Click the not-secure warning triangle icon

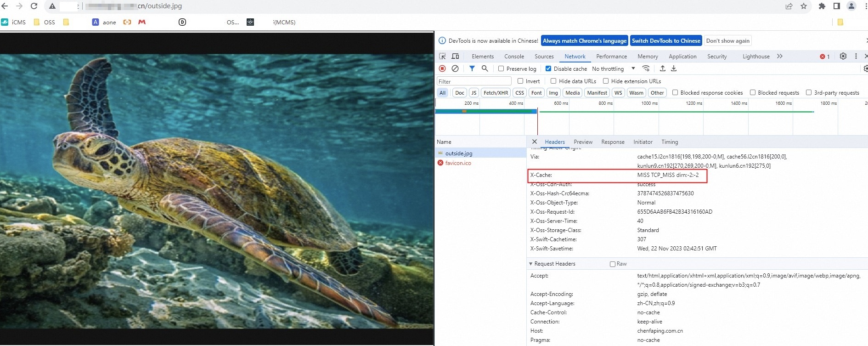click(x=52, y=6)
